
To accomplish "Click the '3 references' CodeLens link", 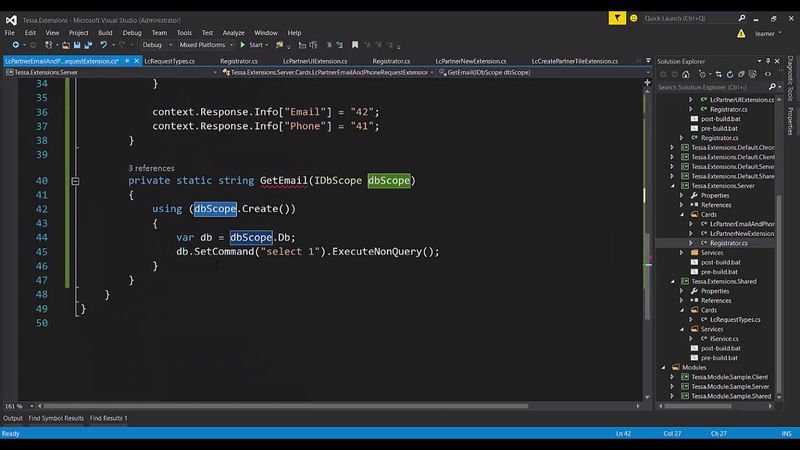I will [x=151, y=168].
